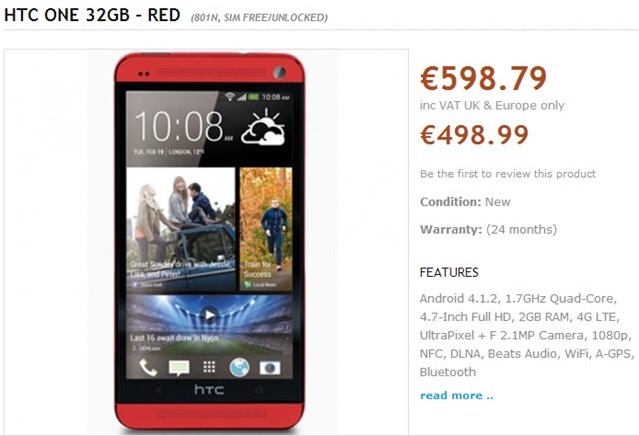The height and width of the screenshot is (436, 639).
Task: Click the FEATURES heading
Action: (x=449, y=272)
